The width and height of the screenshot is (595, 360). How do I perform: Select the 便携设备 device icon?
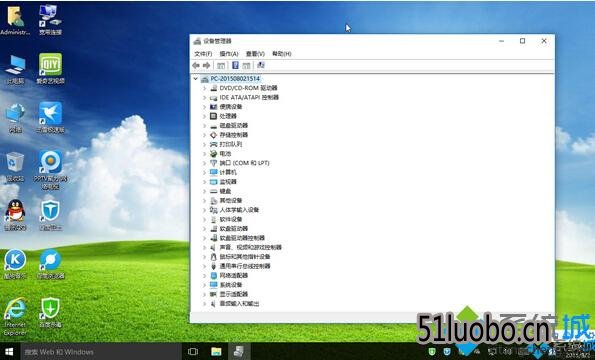(214, 107)
